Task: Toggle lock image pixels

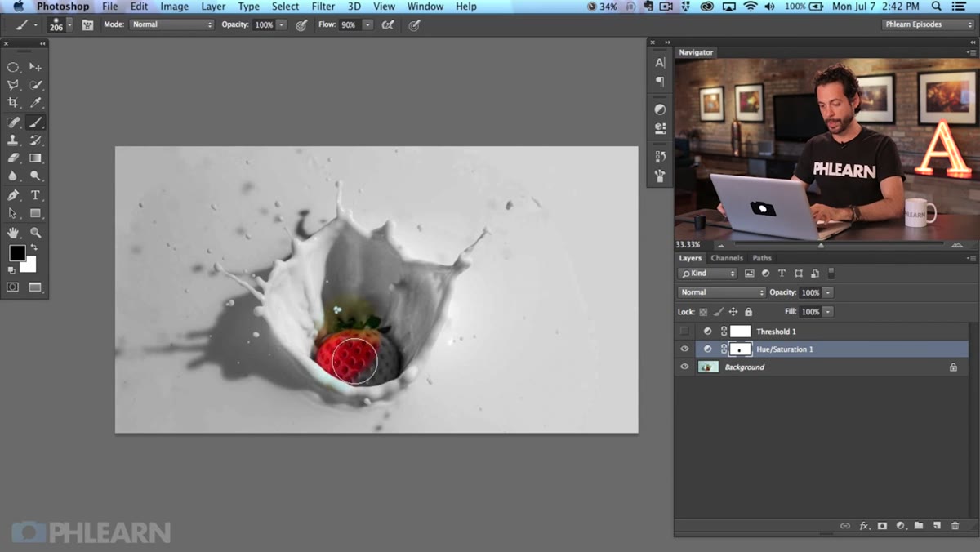Action: point(719,312)
